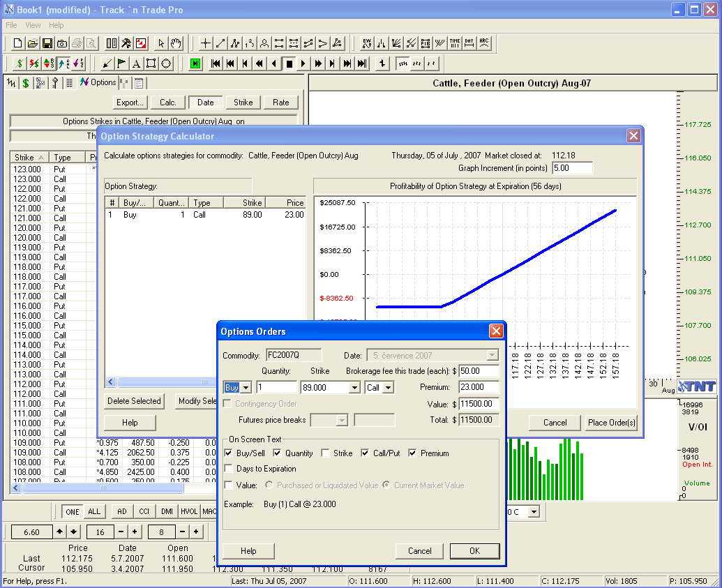
Task: Select the flag marker tool
Action: (121, 63)
